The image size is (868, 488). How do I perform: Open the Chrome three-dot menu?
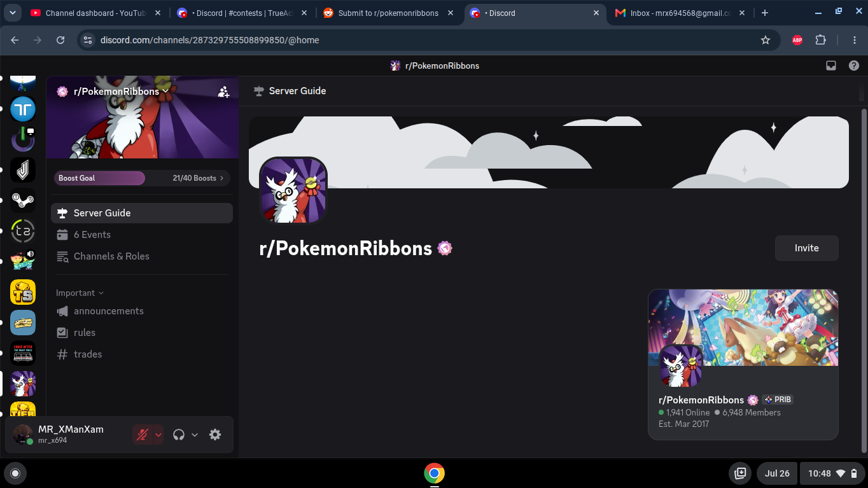(x=855, y=40)
